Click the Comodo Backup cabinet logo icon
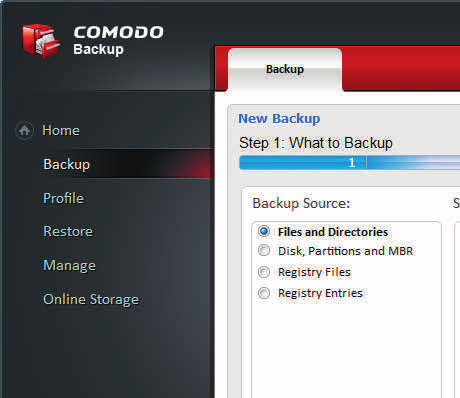The image size is (460, 398). [x=41, y=41]
